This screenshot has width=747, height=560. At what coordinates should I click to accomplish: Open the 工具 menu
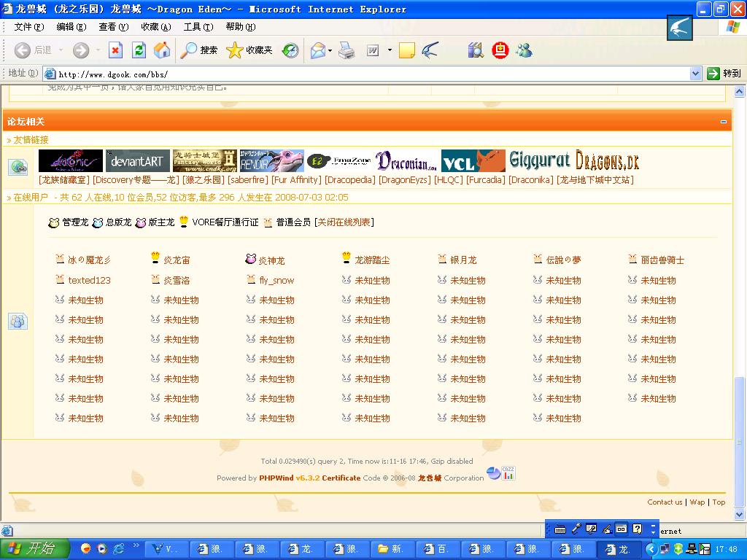click(x=198, y=27)
